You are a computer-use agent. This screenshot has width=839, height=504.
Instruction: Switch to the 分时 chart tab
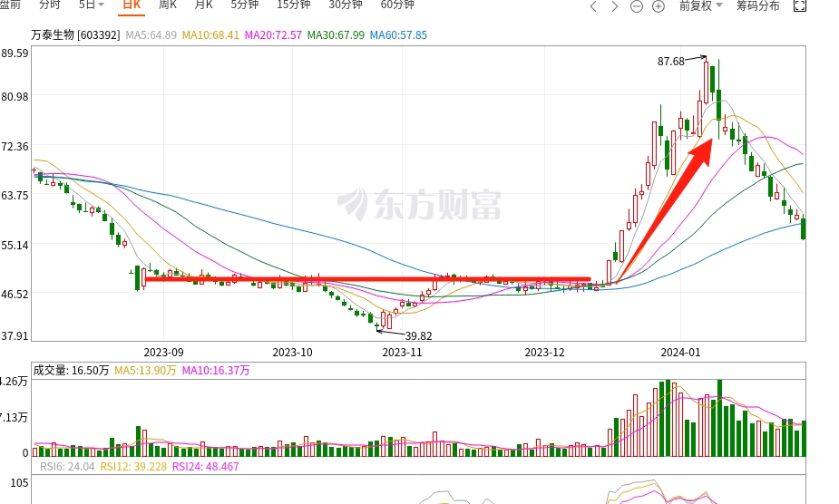point(50,5)
